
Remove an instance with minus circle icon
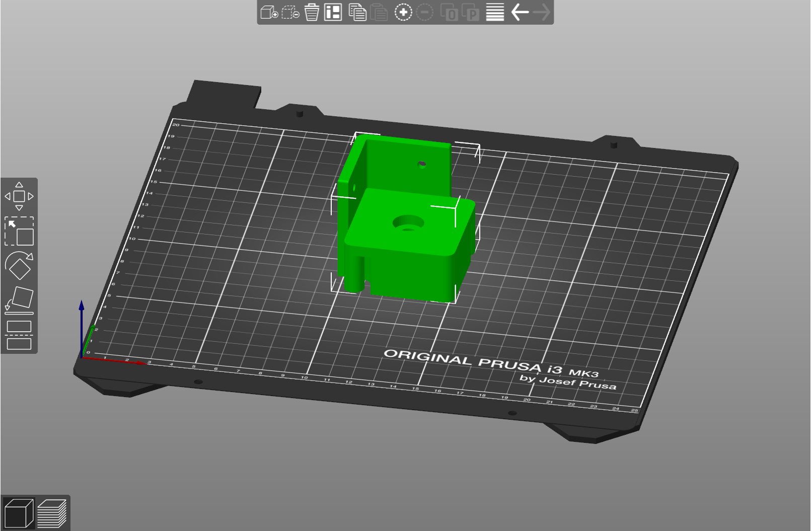tap(424, 12)
